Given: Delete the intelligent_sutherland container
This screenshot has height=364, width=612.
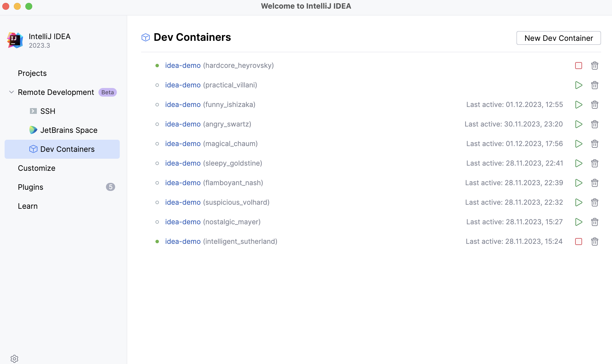Looking at the screenshot, I should 595,242.
